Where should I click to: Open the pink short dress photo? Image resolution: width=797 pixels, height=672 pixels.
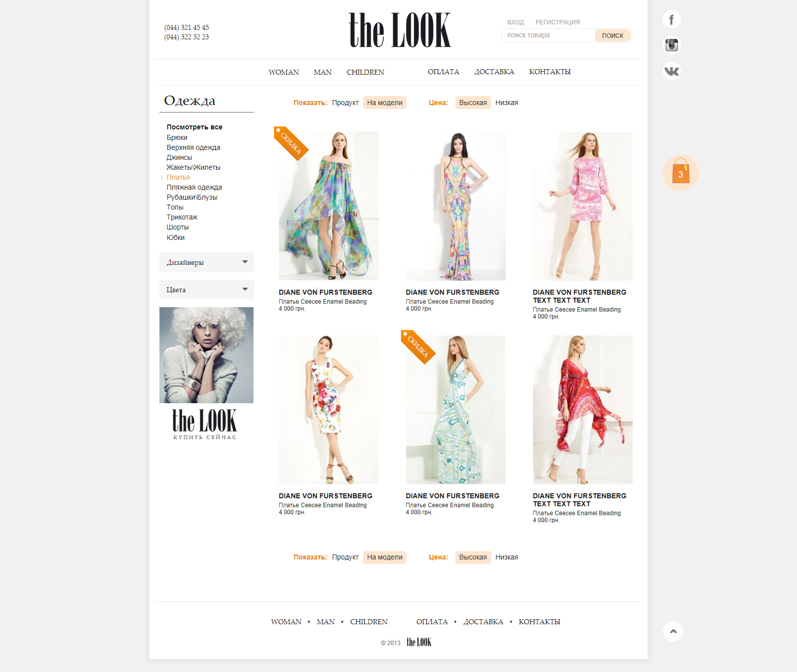(x=583, y=206)
